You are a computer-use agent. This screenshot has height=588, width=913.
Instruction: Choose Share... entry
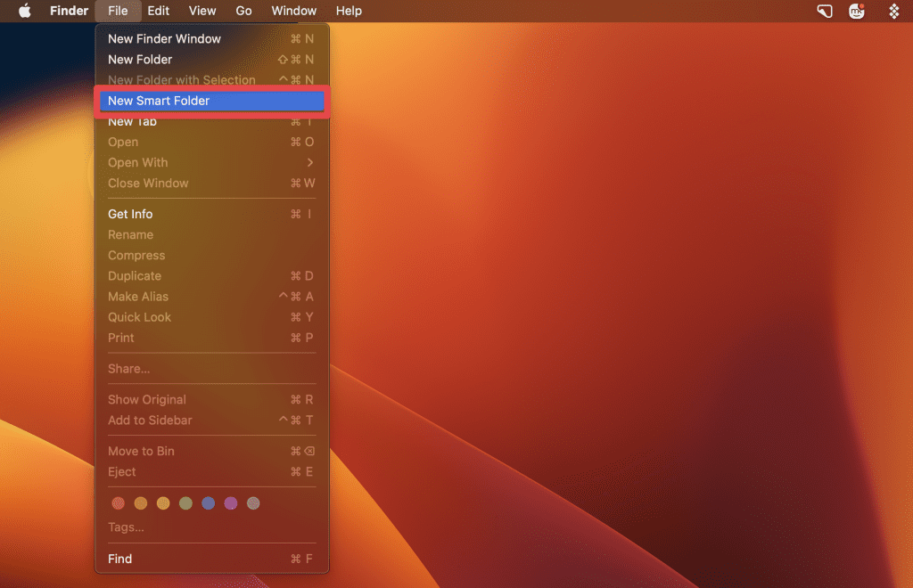pos(211,369)
